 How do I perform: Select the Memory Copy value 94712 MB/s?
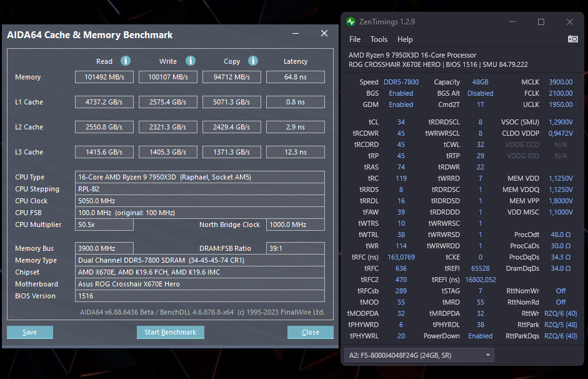click(x=232, y=77)
